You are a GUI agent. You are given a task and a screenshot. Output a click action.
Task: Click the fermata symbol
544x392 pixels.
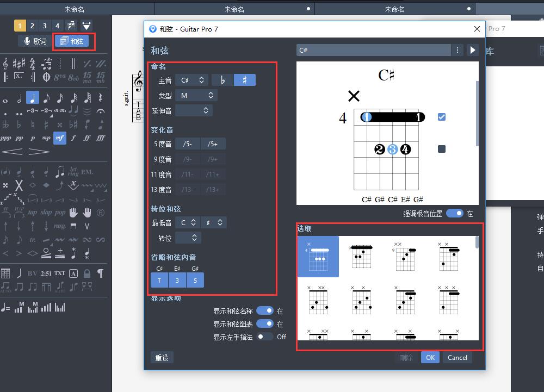(x=100, y=111)
